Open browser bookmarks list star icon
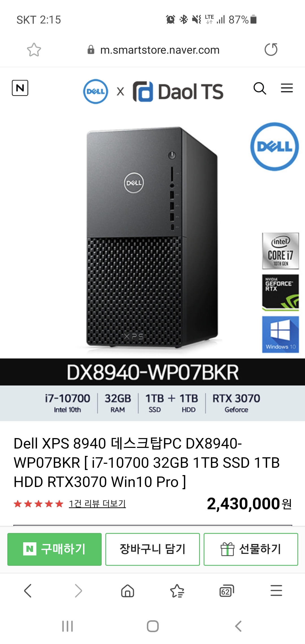 pos(177,591)
